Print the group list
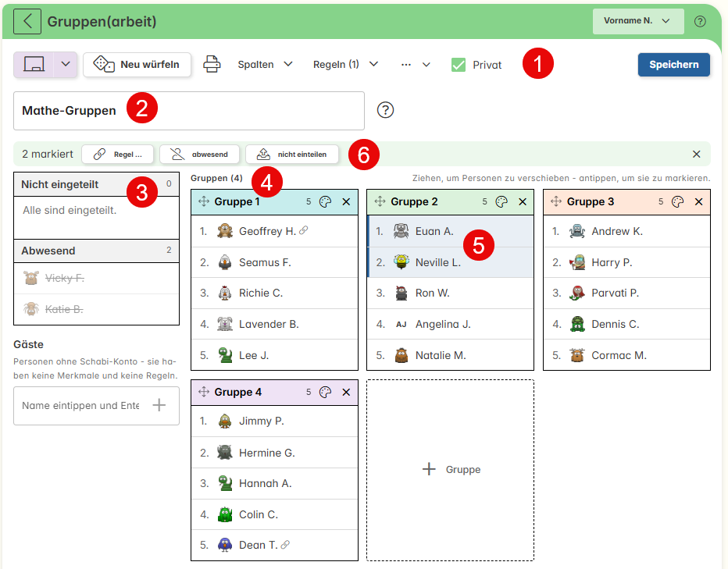Screen dimensions: 728x569 point(212,64)
